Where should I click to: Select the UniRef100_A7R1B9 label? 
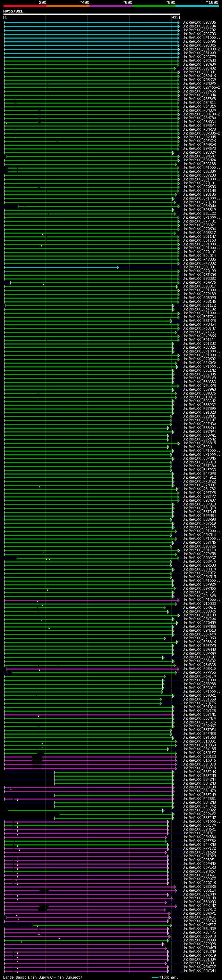point(199,294)
